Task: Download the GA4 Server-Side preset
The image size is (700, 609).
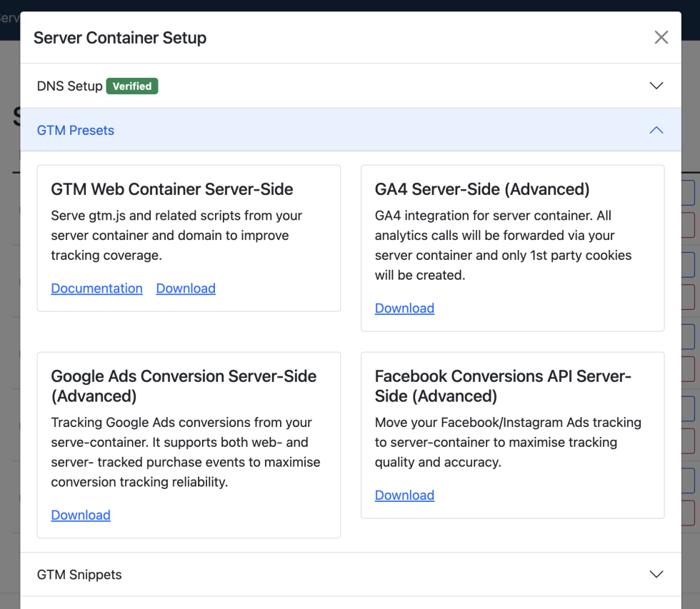Action: [x=404, y=308]
